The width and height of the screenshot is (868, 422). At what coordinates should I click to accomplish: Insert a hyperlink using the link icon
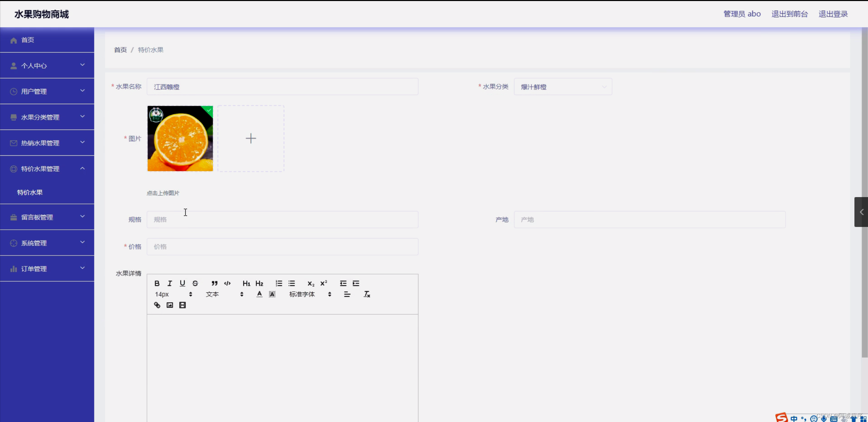coord(157,305)
